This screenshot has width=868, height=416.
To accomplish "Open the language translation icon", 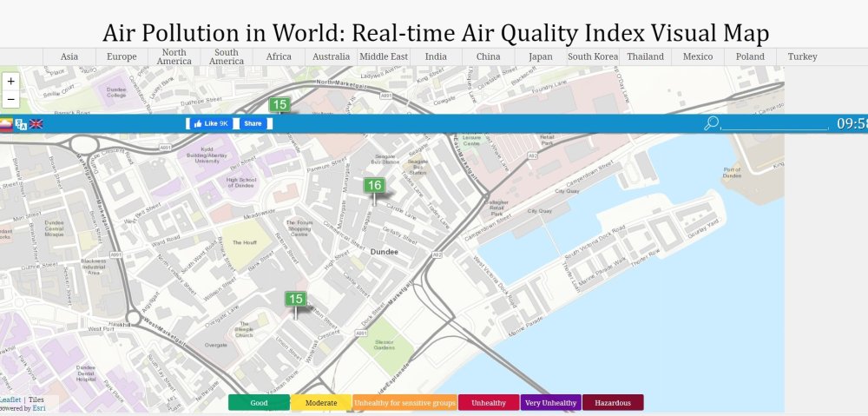I will pos(21,124).
